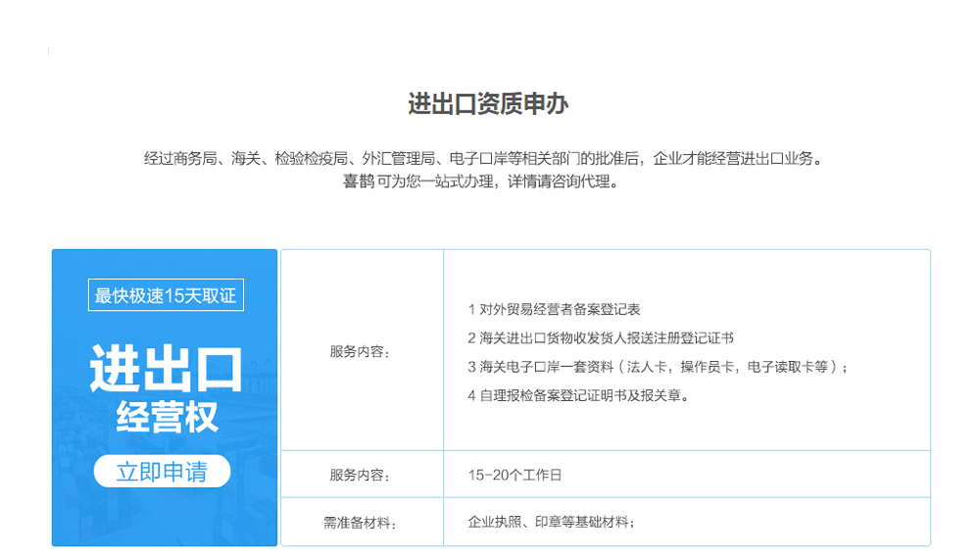Screen dimensions: 980x560
Task: Select item 4 自理报检备案登记证明书及报关章
Action: (580, 395)
